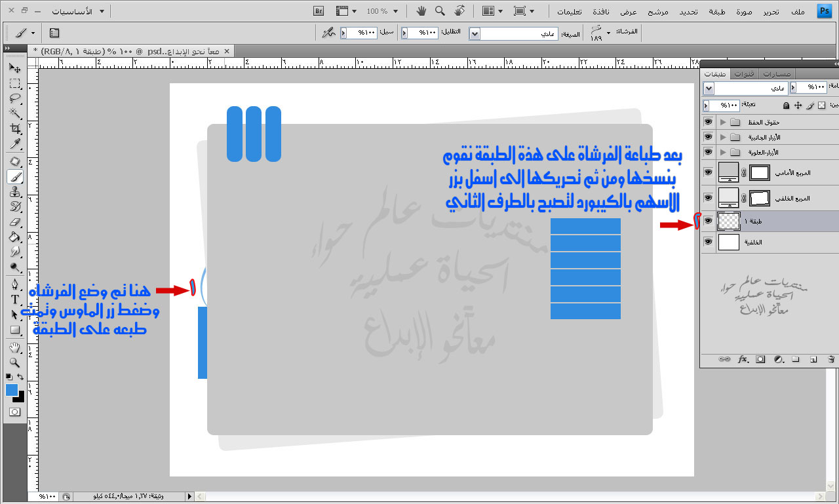Switch to the قنوات panel tab
Image resolution: width=839 pixels, height=504 pixels.
tap(743, 74)
